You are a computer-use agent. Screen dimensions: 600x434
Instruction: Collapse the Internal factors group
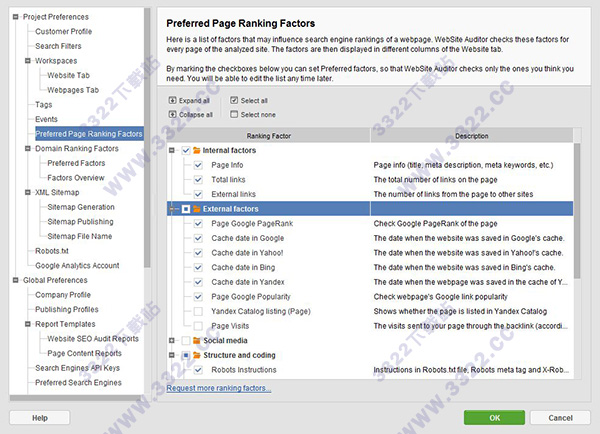[173, 150]
